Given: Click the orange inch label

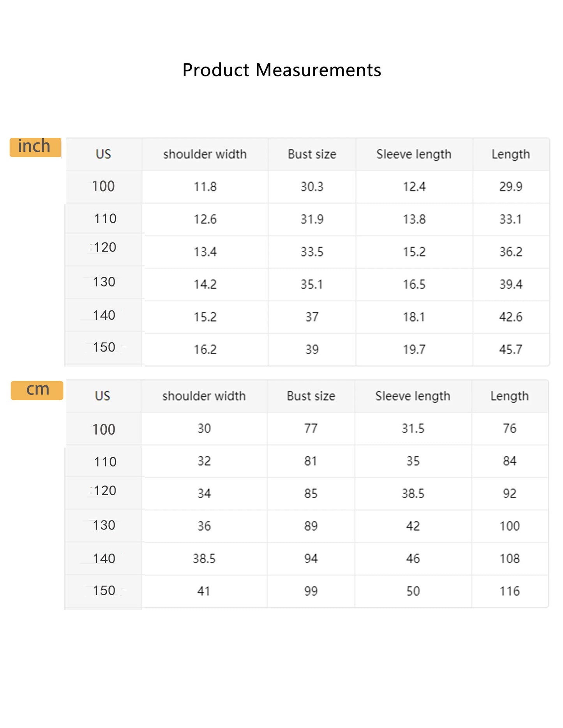Looking at the screenshot, I should pos(35,147).
